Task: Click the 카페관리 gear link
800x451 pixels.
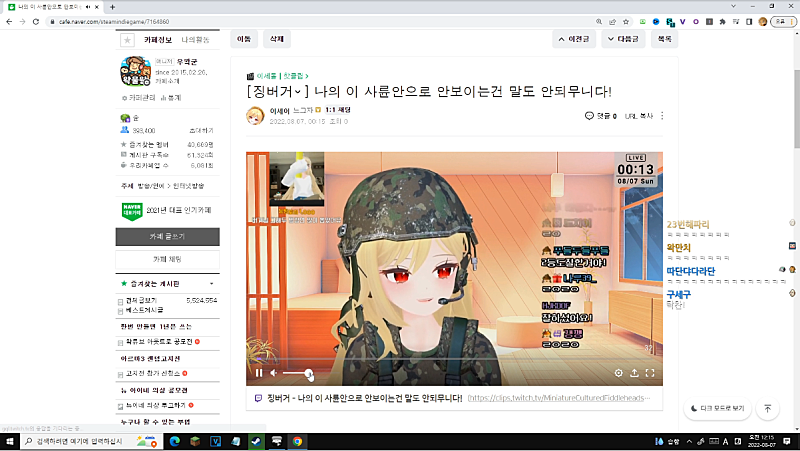Action: (x=139, y=97)
